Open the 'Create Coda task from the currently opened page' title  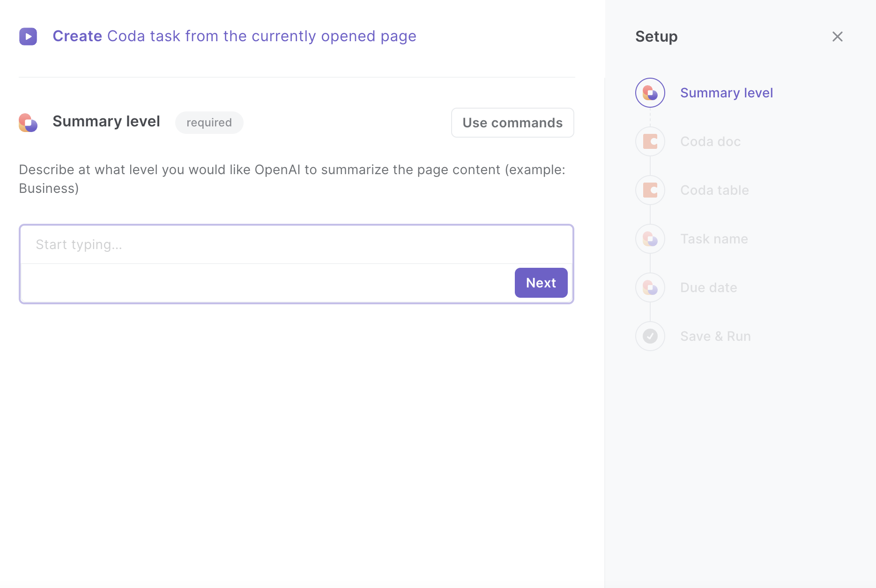coord(234,37)
